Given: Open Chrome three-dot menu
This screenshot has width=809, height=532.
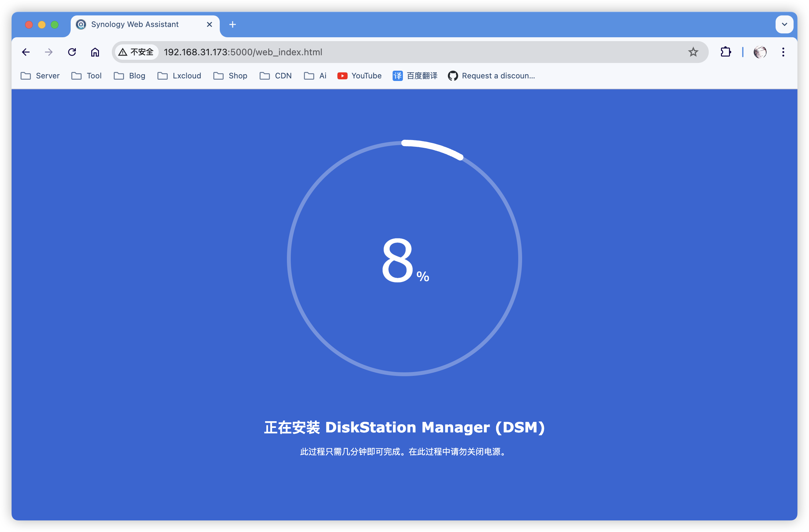Looking at the screenshot, I should (x=783, y=52).
